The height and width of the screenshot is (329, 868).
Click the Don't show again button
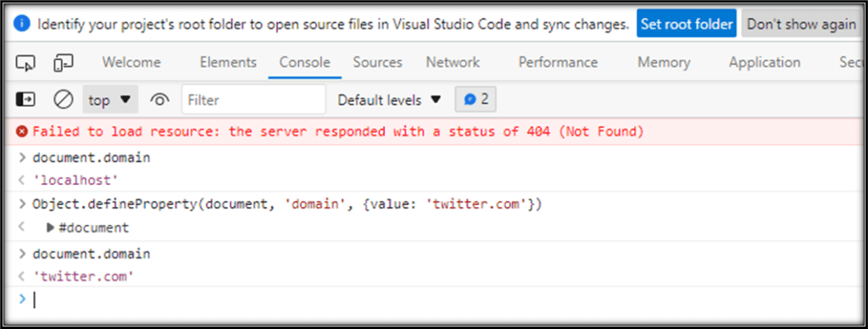click(801, 24)
